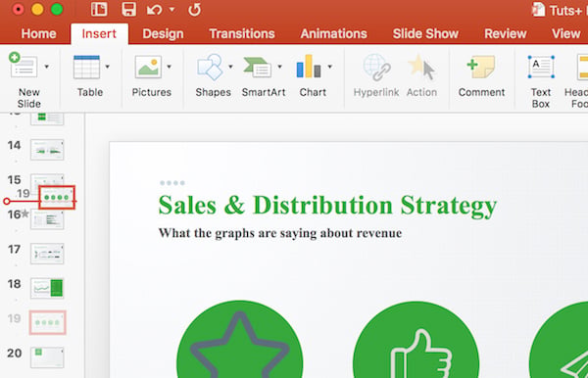The image size is (588, 378).
Task: Click the New Slide icon
Action: click(x=24, y=66)
